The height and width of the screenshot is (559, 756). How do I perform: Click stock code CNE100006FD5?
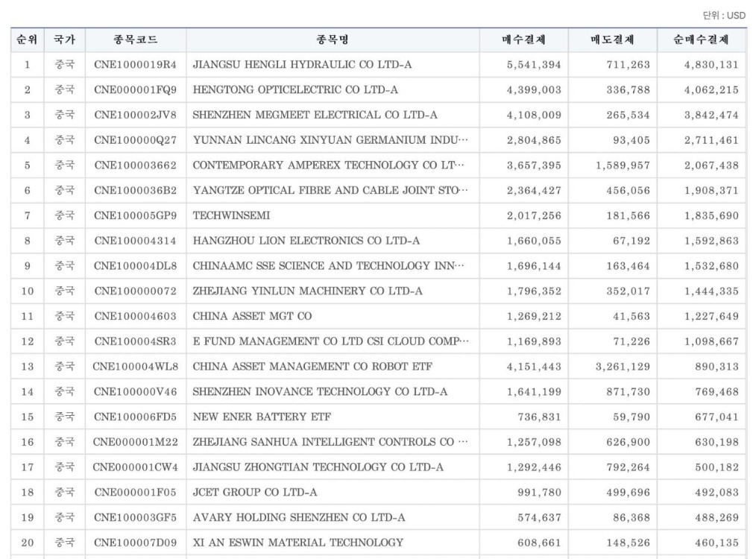[x=136, y=417]
